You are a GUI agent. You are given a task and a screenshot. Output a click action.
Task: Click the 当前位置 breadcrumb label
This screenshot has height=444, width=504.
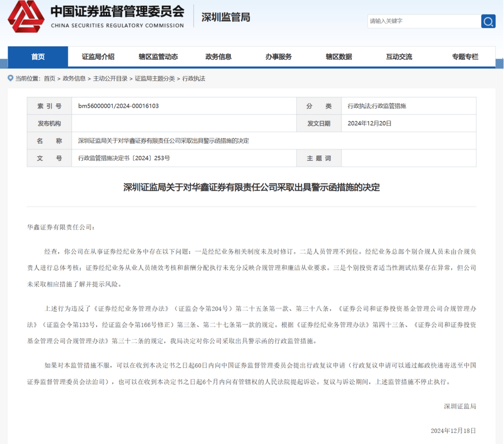(x=28, y=79)
